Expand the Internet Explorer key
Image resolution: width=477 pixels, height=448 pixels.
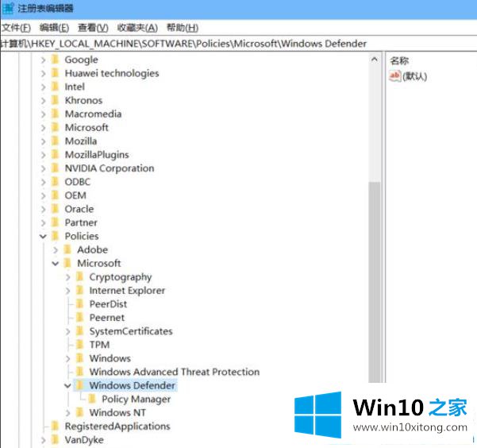point(67,291)
